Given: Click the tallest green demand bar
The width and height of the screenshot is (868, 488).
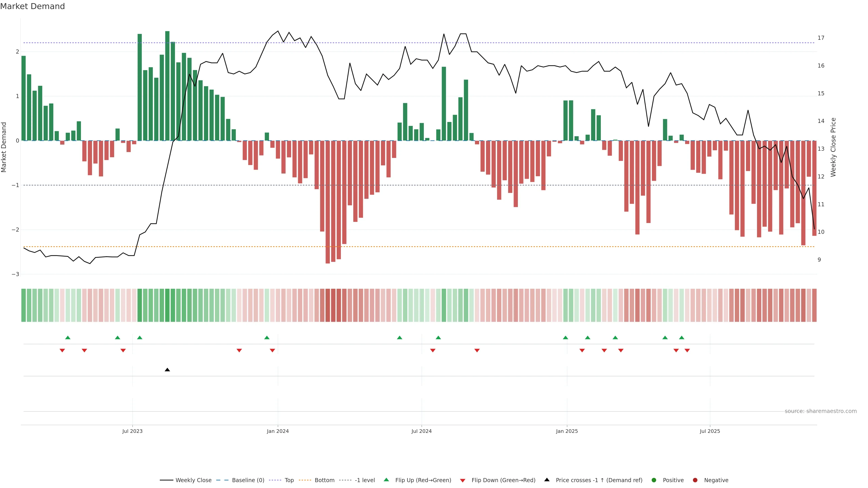Looking at the screenshot, I should point(167,86).
